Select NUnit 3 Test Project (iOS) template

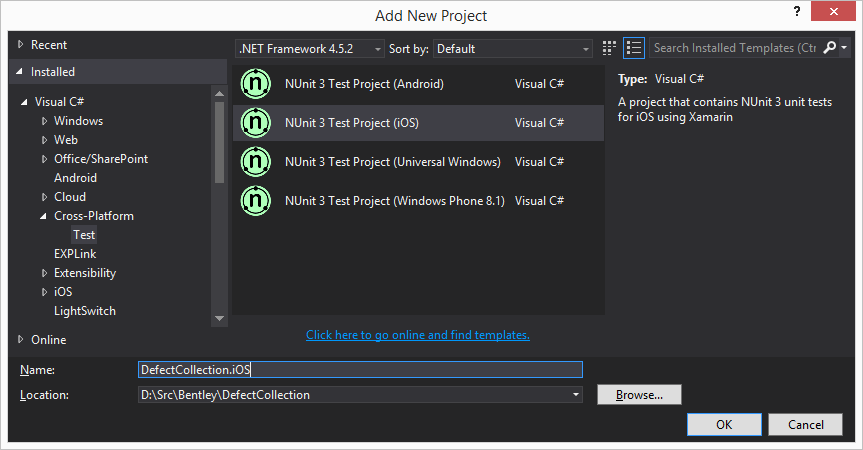418,123
